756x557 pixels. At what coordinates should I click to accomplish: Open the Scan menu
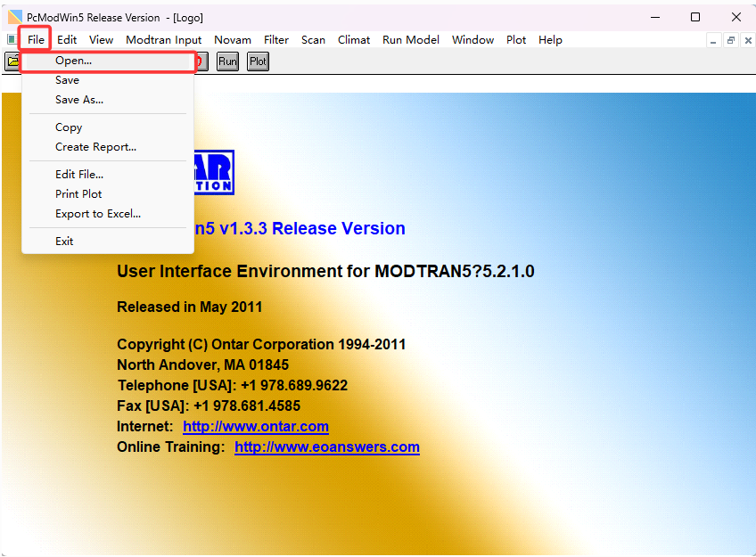[x=313, y=40]
